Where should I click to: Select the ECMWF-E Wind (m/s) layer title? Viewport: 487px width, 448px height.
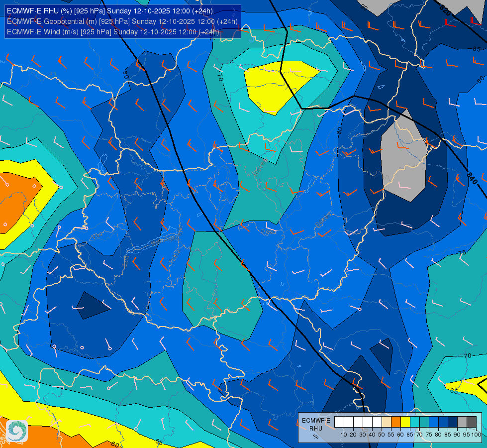tap(113, 32)
